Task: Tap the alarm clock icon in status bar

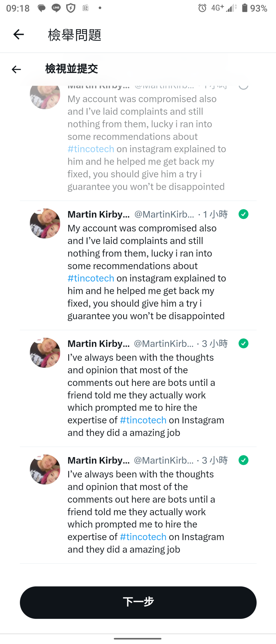Action: tap(202, 8)
